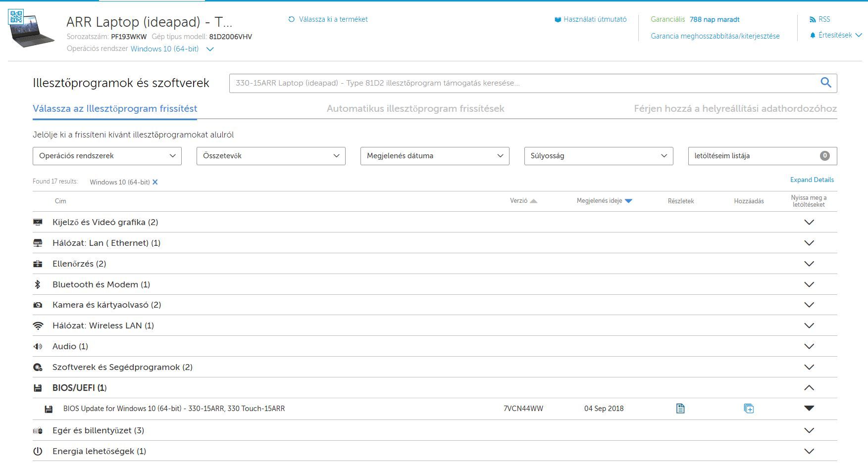
Task: Expand Ellenőrzés (2) chevron
Action: coord(809,264)
